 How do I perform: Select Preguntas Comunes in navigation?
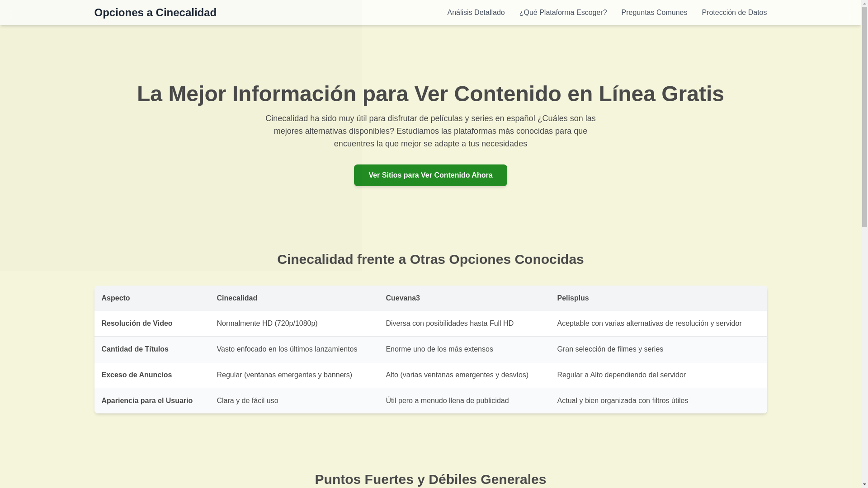coord(654,13)
